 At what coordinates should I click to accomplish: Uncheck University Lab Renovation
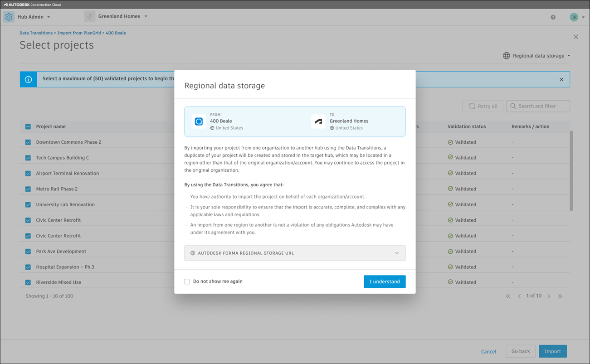click(x=28, y=204)
